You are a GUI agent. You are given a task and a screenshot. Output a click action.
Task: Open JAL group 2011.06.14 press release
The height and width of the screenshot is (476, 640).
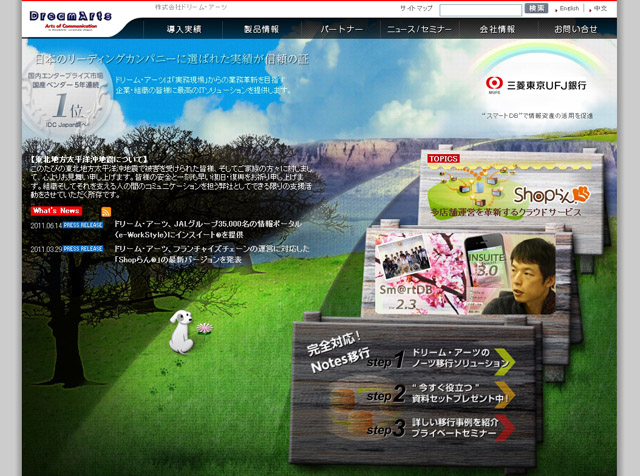pyautogui.click(x=207, y=229)
